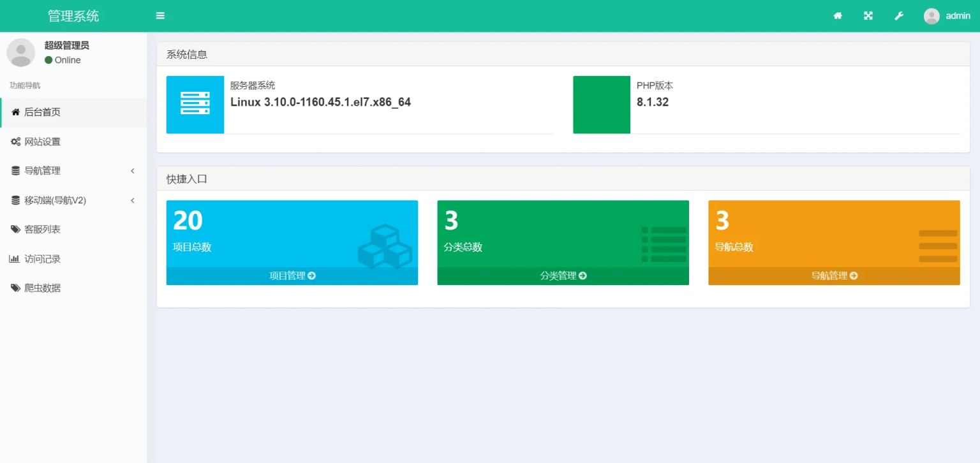The image size is (980, 463).
Task: Click the blue server system icon
Action: [195, 105]
